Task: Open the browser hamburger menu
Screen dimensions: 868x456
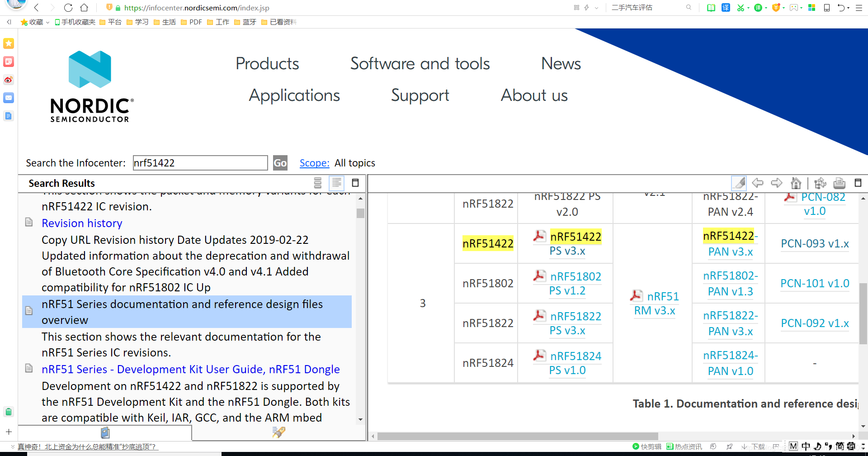Action: point(859,8)
